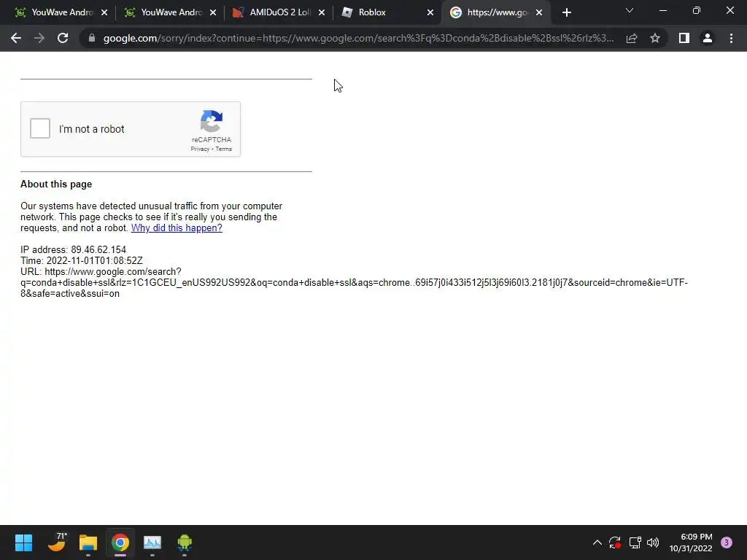Image resolution: width=747 pixels, height=560 pixels.
Task: Open the tab search dropdown
Action: 630,10
